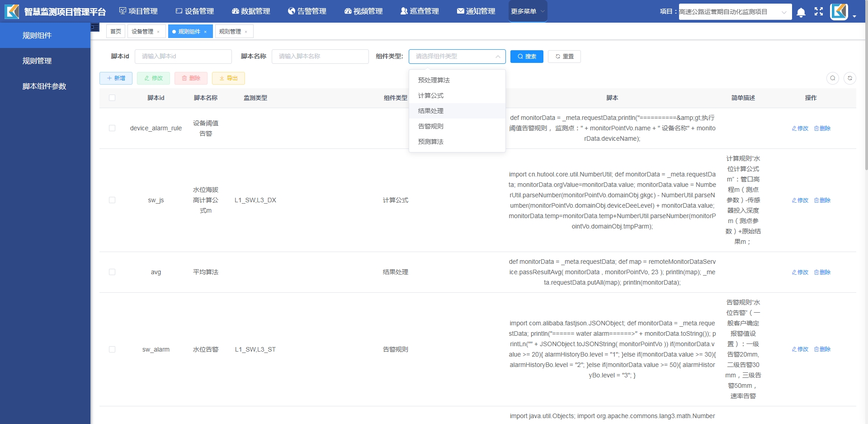The width and height of the screenshot is (868, 424).
Task: Expand the 更多菜单 menu
Action: pyautogui.click(x=527, y=11)
